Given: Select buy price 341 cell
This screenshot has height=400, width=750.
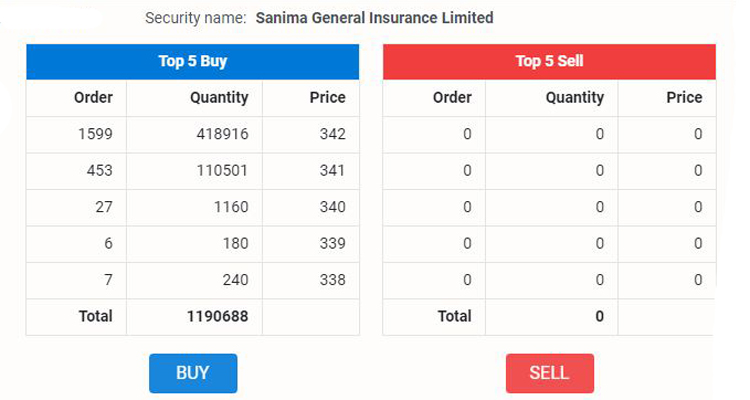Looking at the screenshot, I should (x=332, y=171).
